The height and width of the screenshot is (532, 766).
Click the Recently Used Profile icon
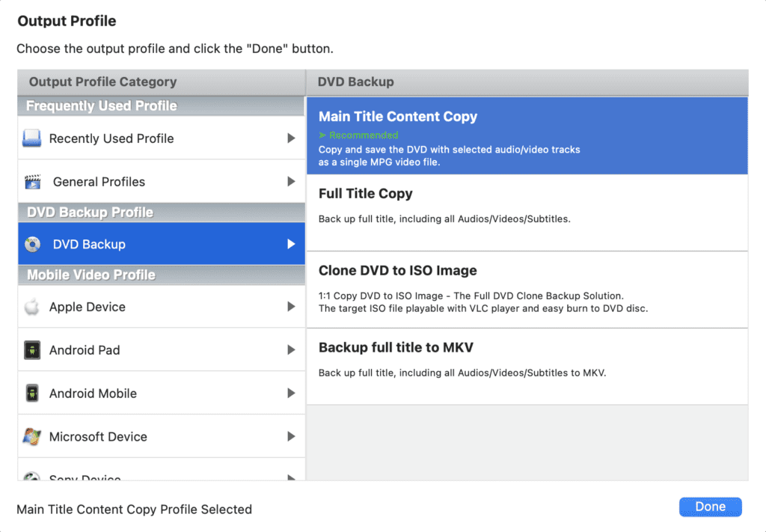pos(31,138)
